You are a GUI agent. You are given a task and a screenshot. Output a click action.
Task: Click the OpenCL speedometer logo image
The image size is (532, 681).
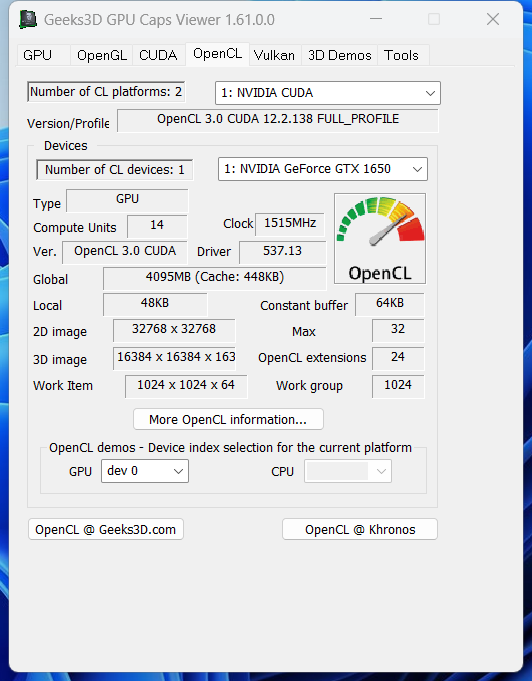click(x=380, y=238)
